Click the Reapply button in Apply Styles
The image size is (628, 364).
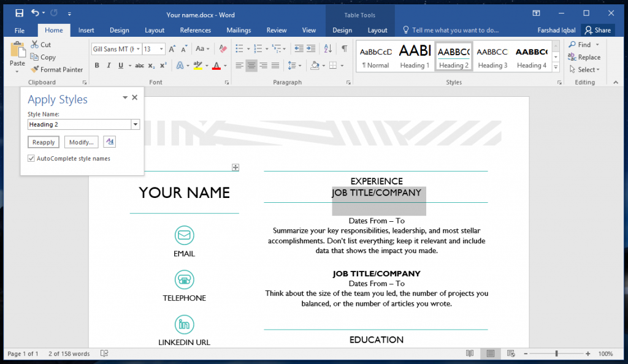coord(43,142)
